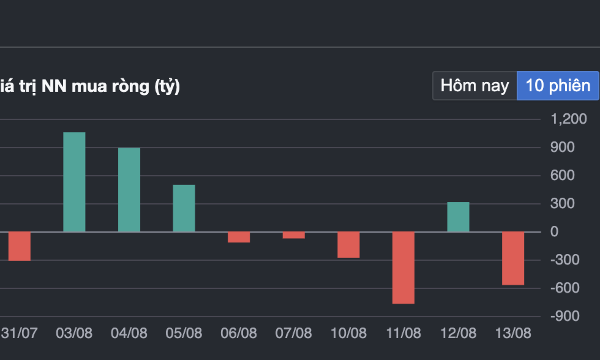
Task: Select the 10 phiên tab
Action: [x=558, y=86]
